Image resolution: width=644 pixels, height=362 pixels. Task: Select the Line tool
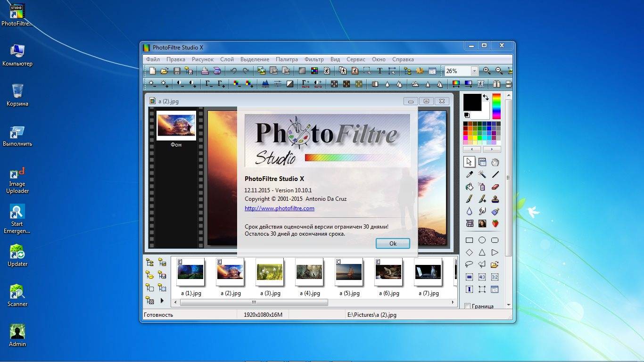click(495, 174)
